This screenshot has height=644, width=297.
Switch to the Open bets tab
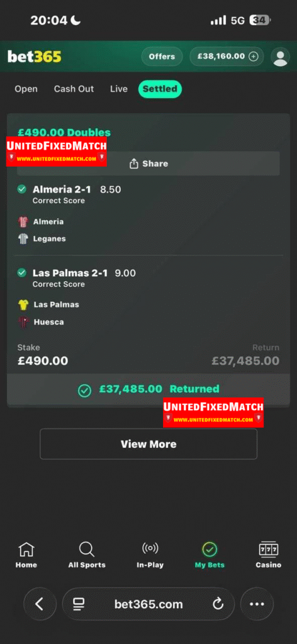click(x=26, y=89)
